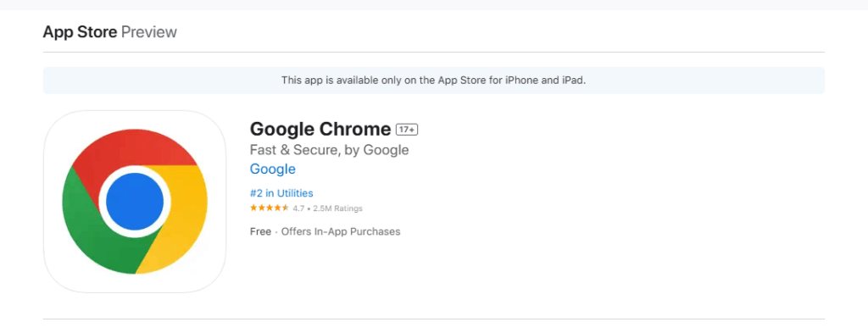The width and height of the screenshot is (868, 333).
Task: Click the Google Chrome app title
Action: 320,130
